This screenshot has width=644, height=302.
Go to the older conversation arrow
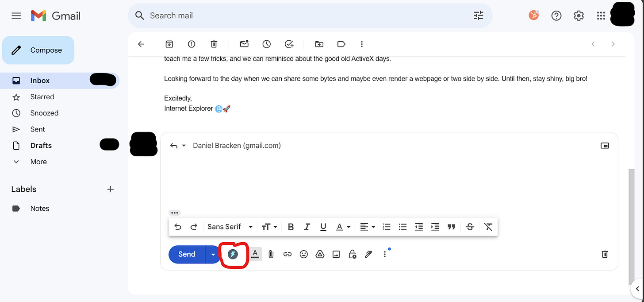[613, 44]
